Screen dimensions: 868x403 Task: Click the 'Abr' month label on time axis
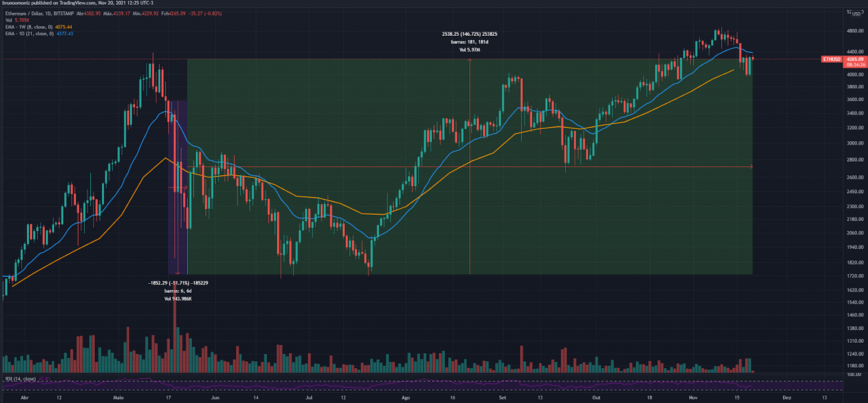click(24, 396)
